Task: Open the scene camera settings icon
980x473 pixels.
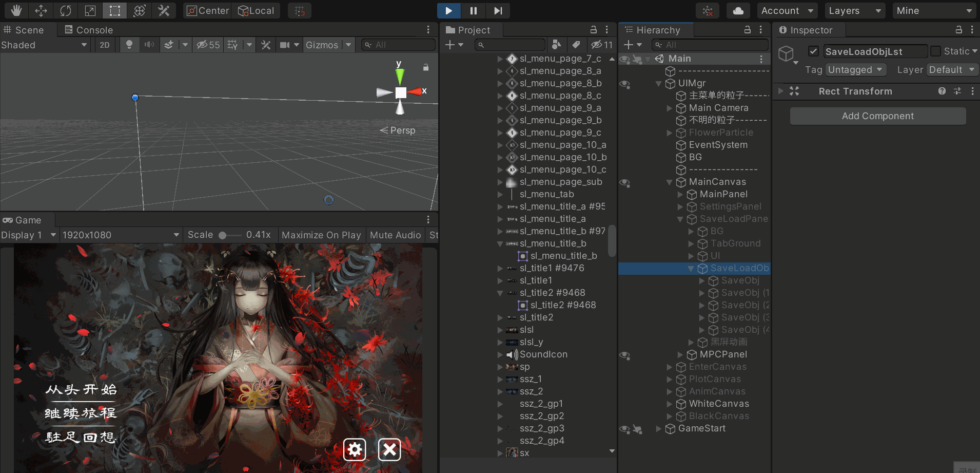Action: 285,45
